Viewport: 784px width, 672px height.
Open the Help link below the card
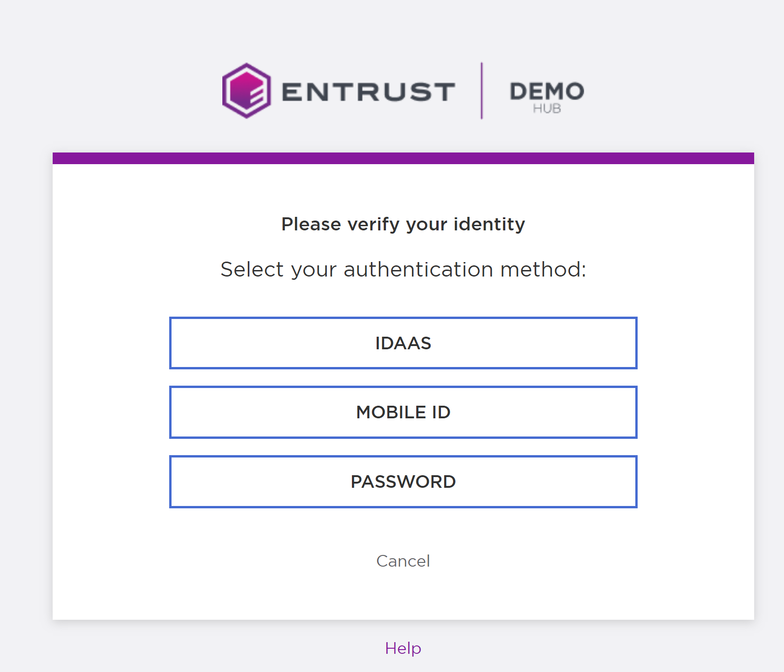[x=403, y=648]
